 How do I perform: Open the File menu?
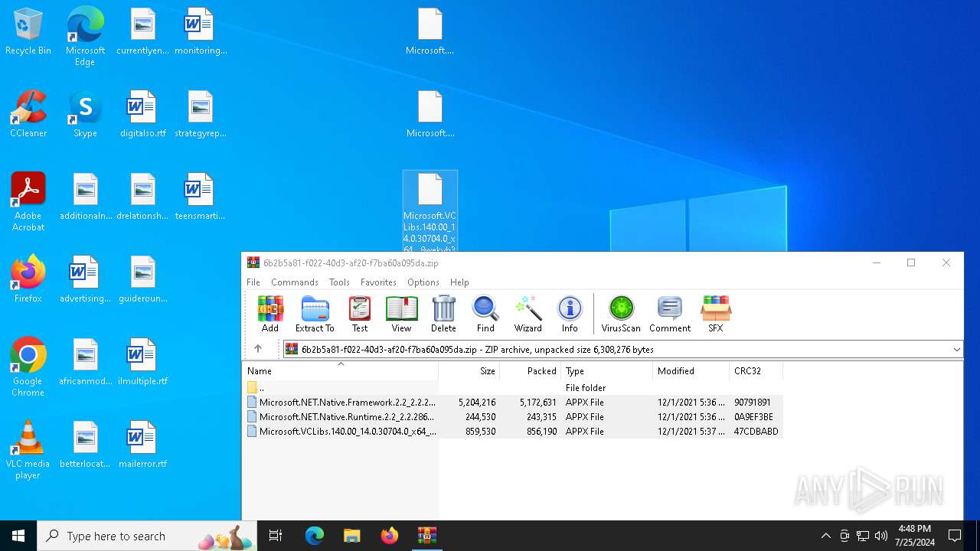pyautogui.click(x=253, y=282)
